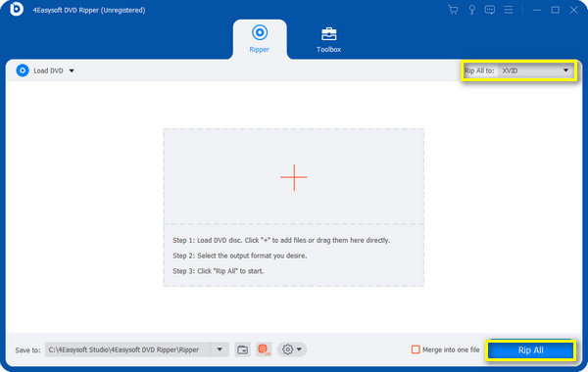Viewport: 588px width, 372px height.
Task: Minimize the DVD Ripper window
Action: [x=537, y=10]
